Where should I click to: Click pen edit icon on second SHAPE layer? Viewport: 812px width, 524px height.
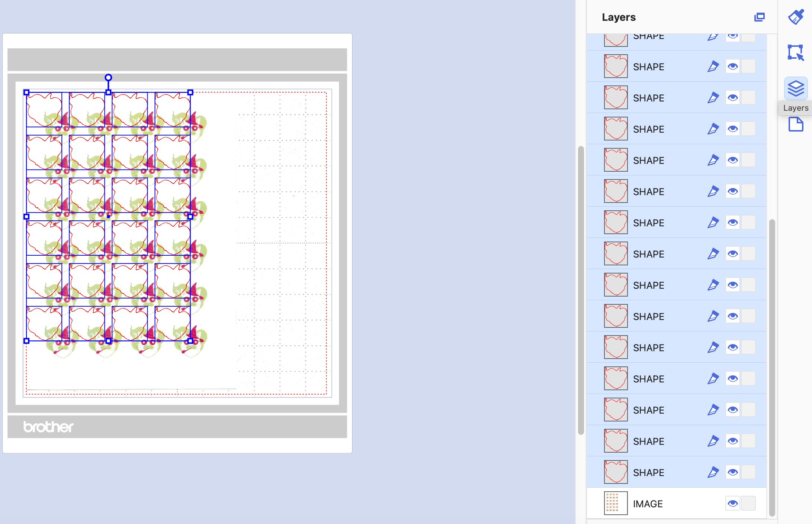tap(713, 67)
